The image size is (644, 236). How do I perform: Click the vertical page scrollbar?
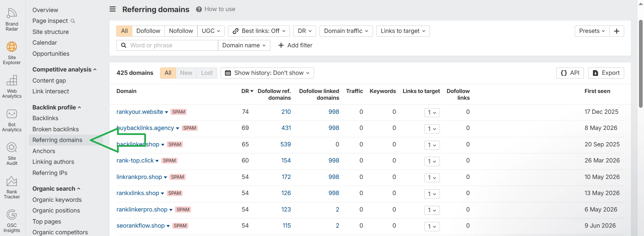(641, 64)
